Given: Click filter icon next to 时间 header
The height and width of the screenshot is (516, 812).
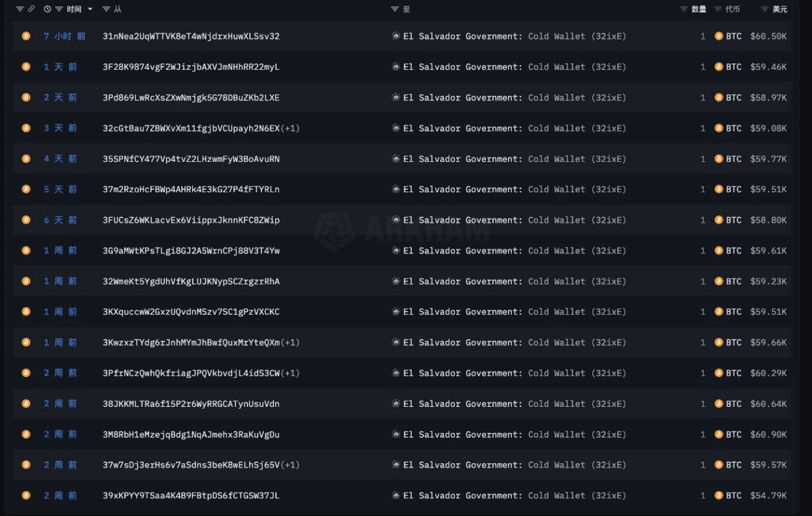Looking at the screenshot, I should tap(59, 9).
